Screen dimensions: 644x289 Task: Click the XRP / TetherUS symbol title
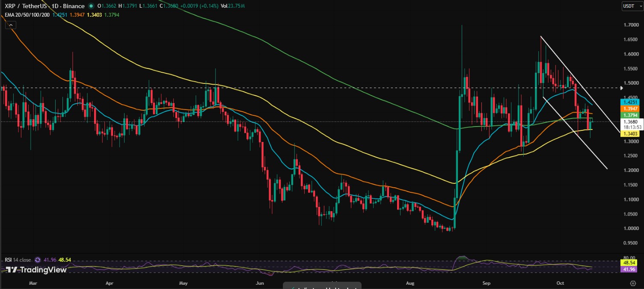pyautogui.click(x=27, y=6)
